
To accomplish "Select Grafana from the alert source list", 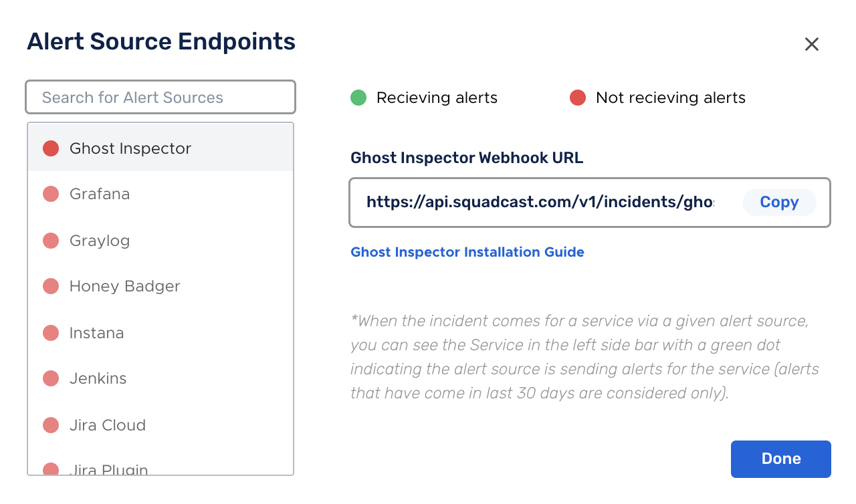I will 160,194.
